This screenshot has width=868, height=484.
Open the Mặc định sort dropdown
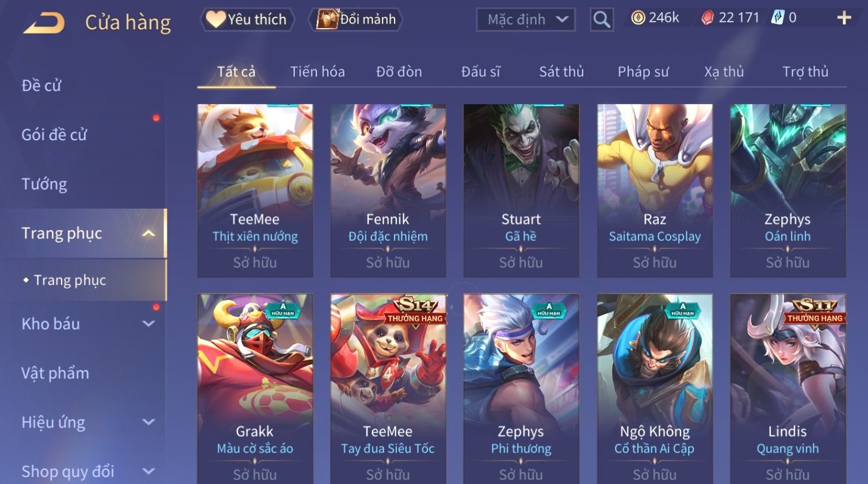[x=526, y=20]
